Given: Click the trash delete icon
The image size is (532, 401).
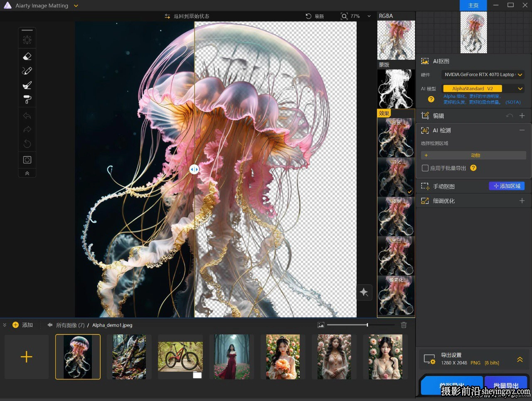Looking at the screenshot, I should coord(404,325).
